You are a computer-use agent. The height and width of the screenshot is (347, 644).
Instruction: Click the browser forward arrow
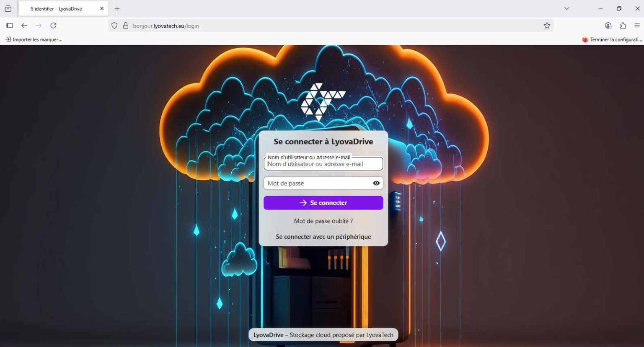click(x=39, y=26)
